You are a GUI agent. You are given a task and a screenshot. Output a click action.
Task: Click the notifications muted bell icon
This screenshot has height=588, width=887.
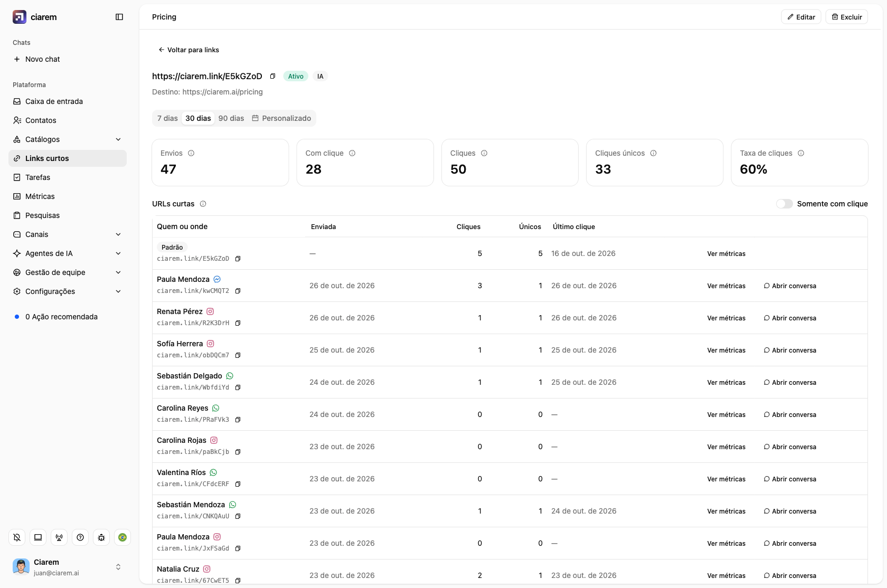point(17,537)
